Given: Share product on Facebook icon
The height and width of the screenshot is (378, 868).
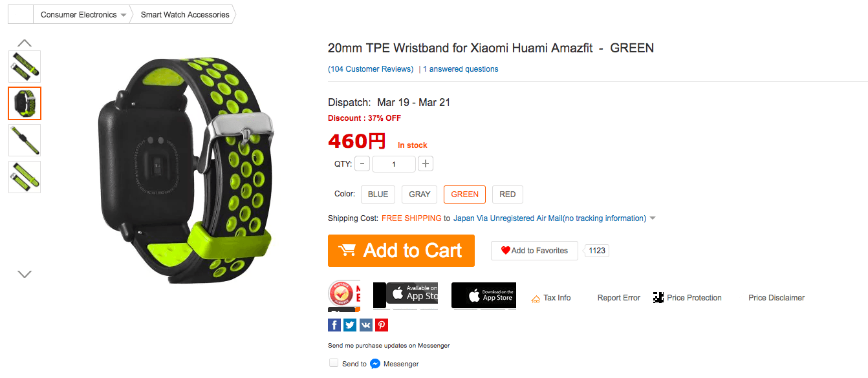Looking at the screenshot, I should [x=334, y=325].
